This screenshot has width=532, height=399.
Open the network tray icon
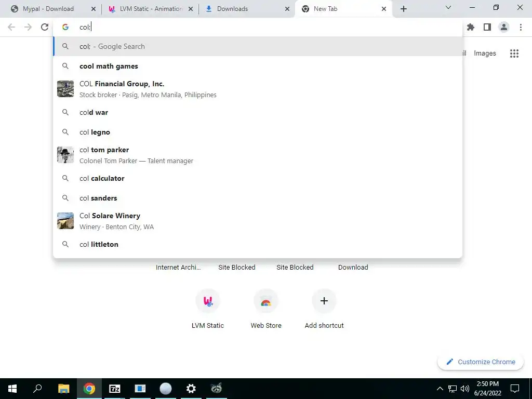[453, 389]
